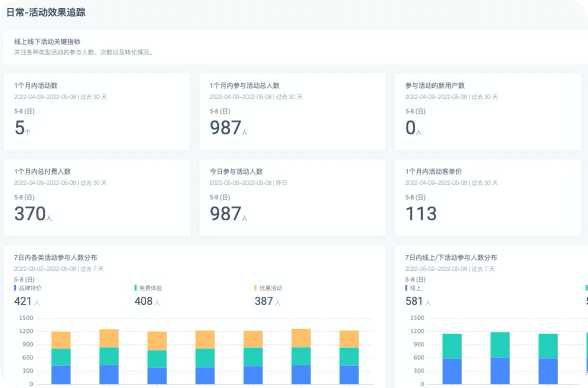Viewport: 588px width, 388px height.
Task: Open the 今日参与活动人数 card title
Action: click(x=236, y=171)
